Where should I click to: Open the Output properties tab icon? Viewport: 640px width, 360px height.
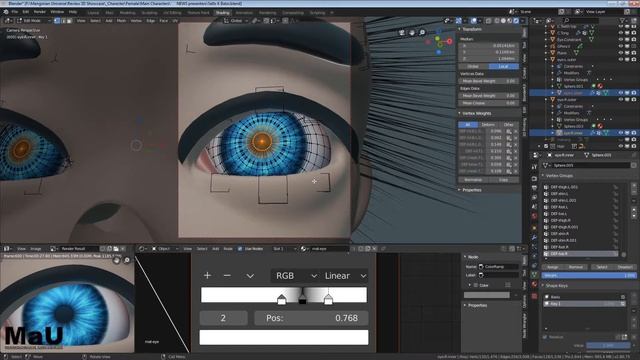(x=534, y=188)
